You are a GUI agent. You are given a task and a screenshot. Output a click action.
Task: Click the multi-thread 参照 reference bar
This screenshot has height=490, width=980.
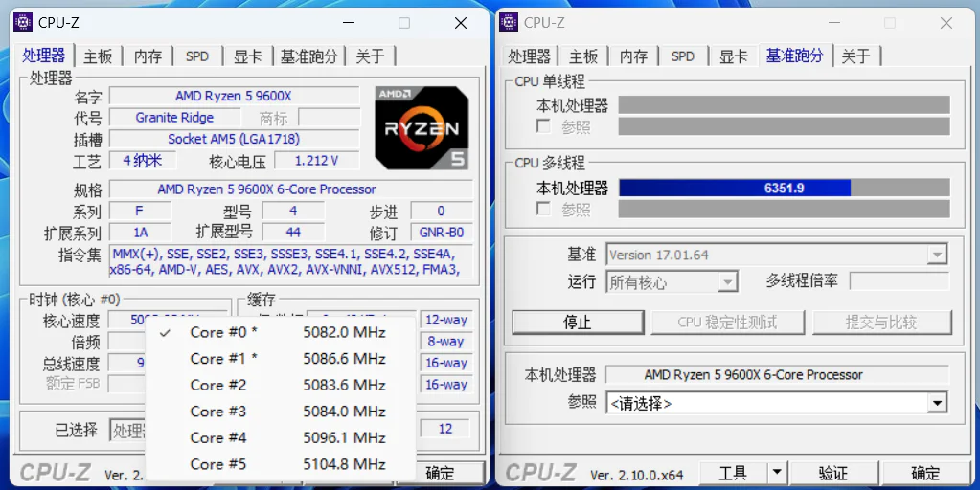tap(785, 209)
